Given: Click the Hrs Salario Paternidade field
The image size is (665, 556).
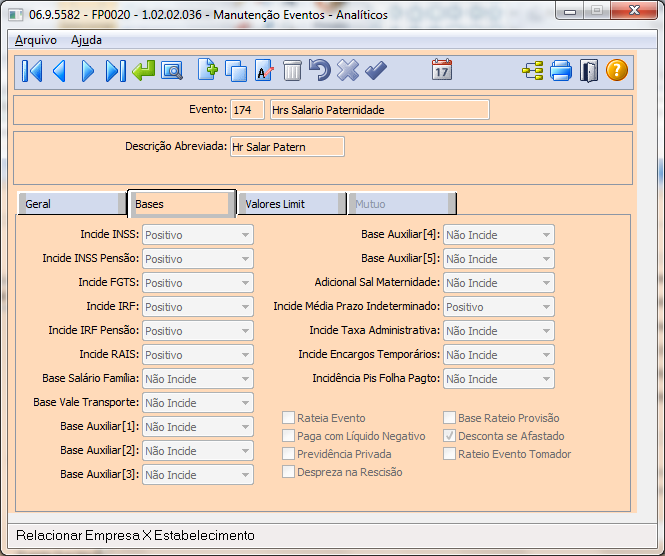Looking at the screenshot, I should (x=380, y=110).
